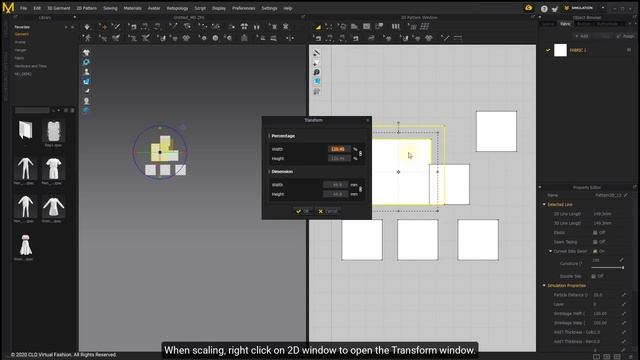Open the Simulation mode dropdown arrow

click(x=603, y=8)
